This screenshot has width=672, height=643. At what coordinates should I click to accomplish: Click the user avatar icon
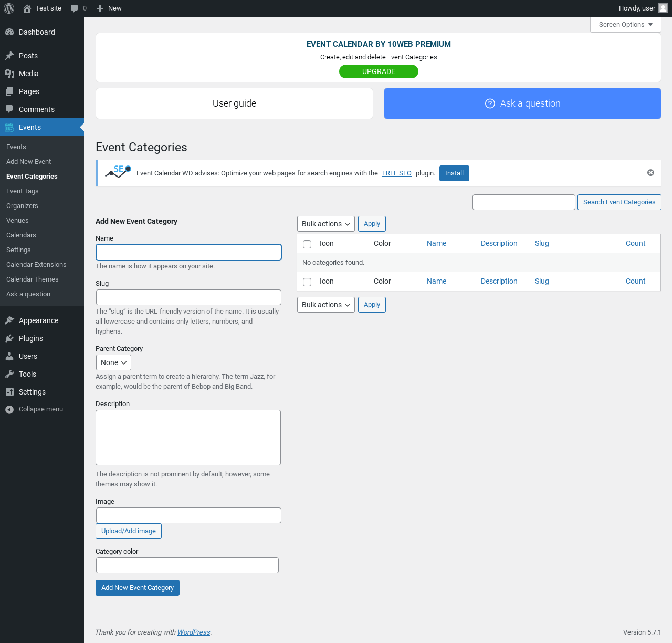tap(663, 8)
